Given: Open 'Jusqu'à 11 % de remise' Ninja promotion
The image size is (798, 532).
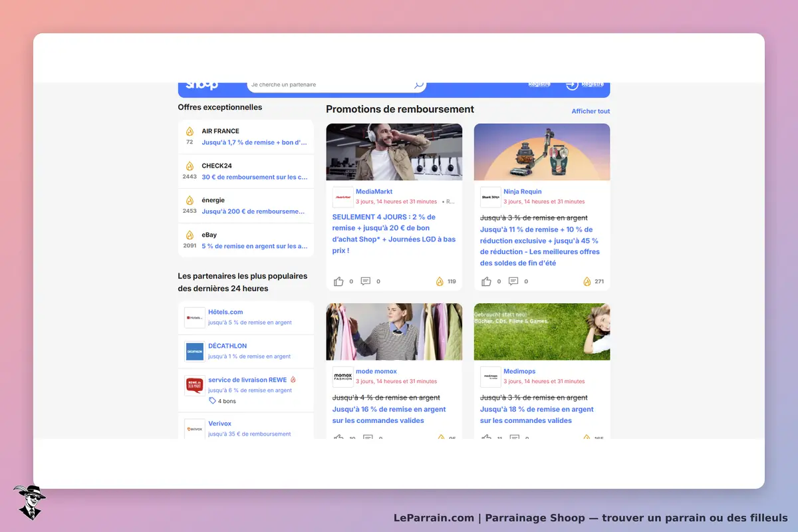Looking at the screenshot, I should (x=540, y=246).
